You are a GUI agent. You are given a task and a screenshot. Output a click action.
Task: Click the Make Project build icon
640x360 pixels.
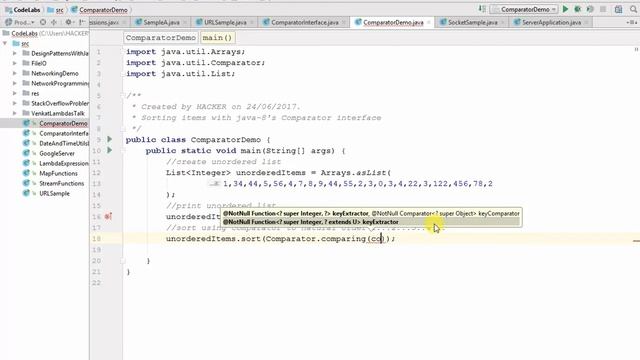point(482,9)
